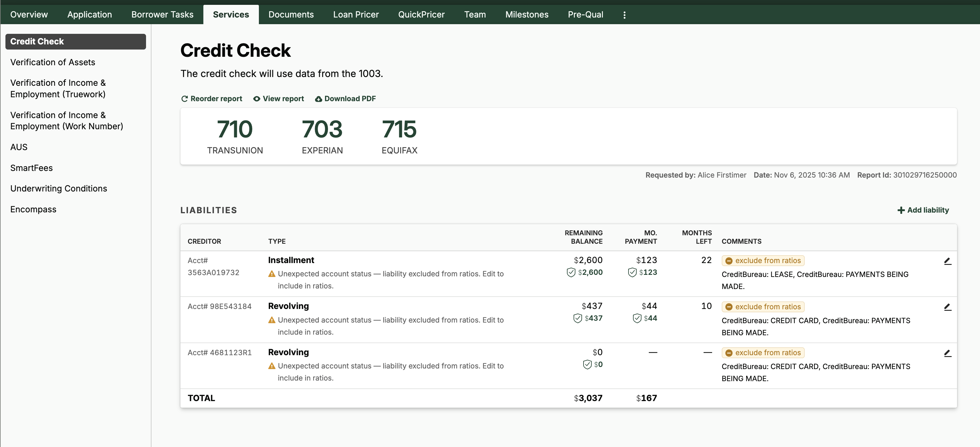Viewport: 980px width, 447px height.
Task: Click the View report eye icon
Action: click(257, 99)
